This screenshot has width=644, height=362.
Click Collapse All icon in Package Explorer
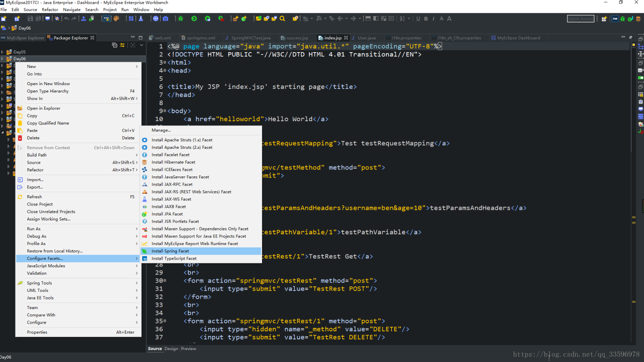114,45
